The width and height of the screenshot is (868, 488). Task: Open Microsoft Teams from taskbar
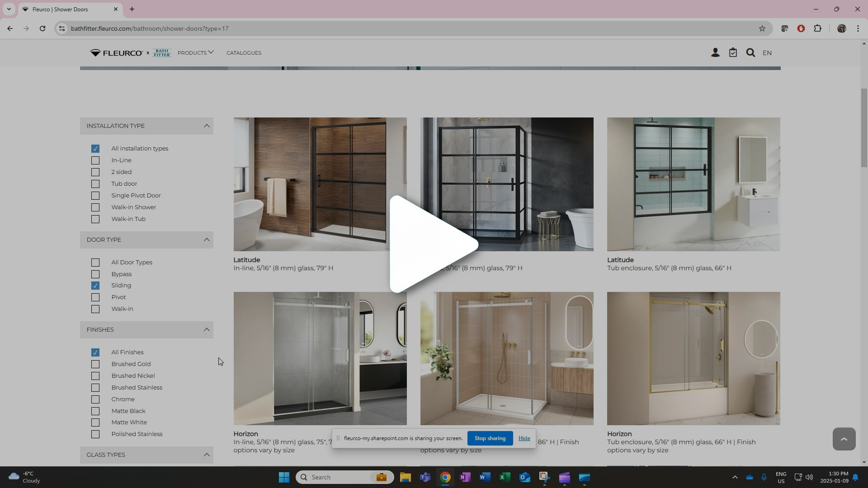(x=425, y=477)
